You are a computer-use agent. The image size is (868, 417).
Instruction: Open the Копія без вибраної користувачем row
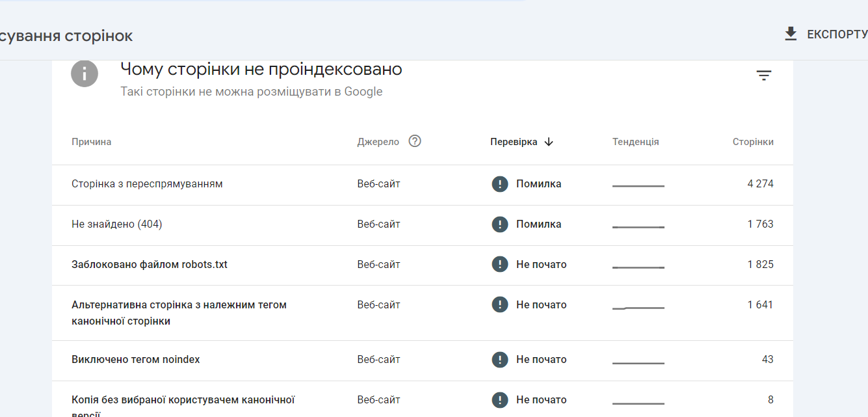click(x=423, y=399)
